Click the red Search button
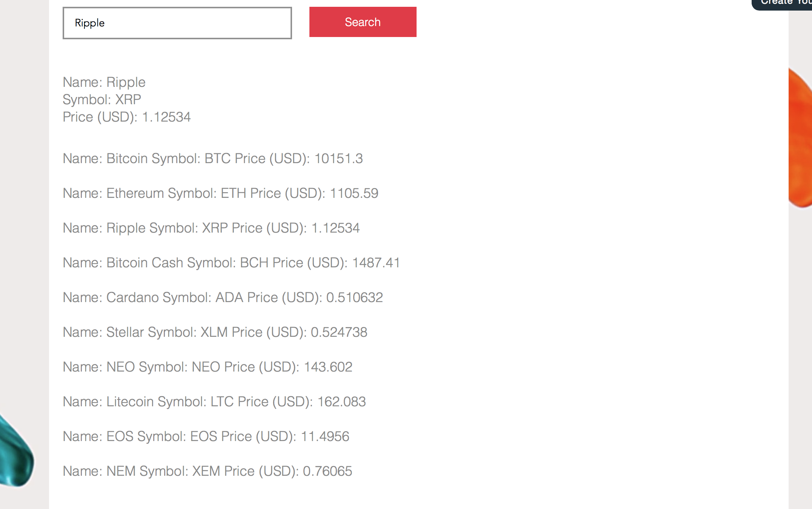The width and height of the screenshot is (812, 509). [x=363, y=22]
